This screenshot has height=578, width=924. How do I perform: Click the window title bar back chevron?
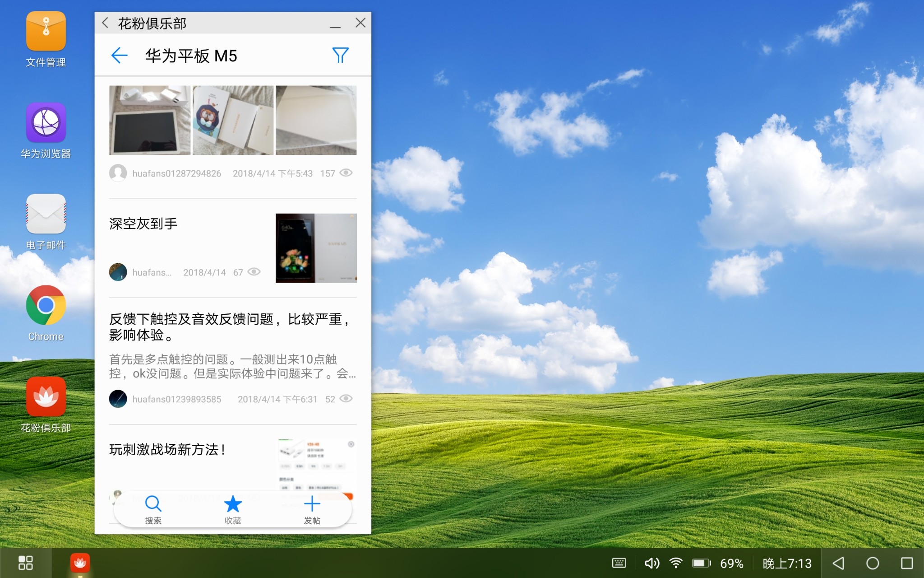point(105,23)
